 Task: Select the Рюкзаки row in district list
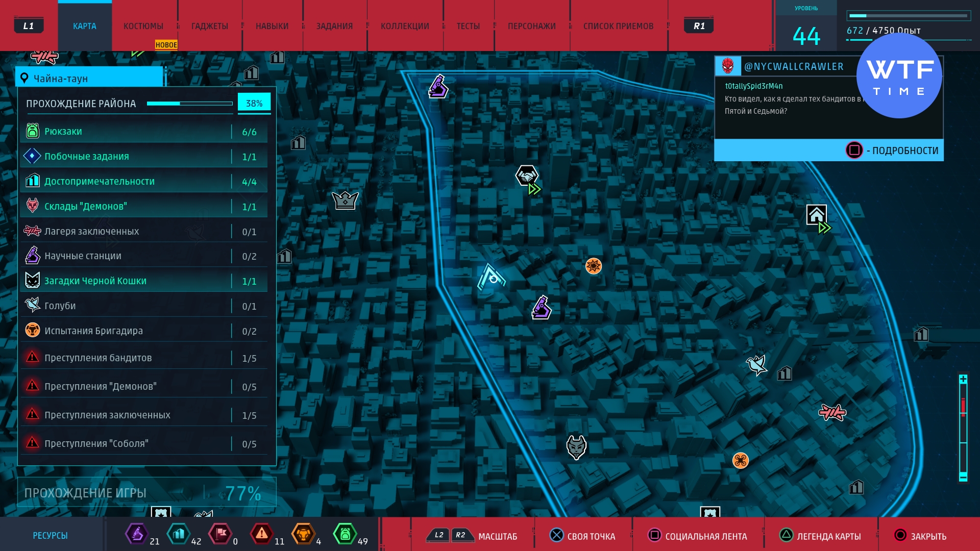(x=143, y=132)
